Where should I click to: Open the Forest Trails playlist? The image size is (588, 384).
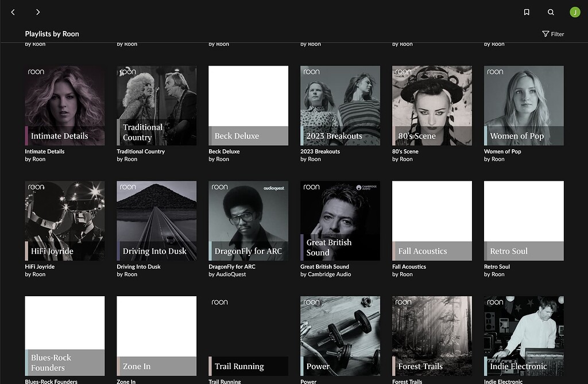(x=432, y=336)
